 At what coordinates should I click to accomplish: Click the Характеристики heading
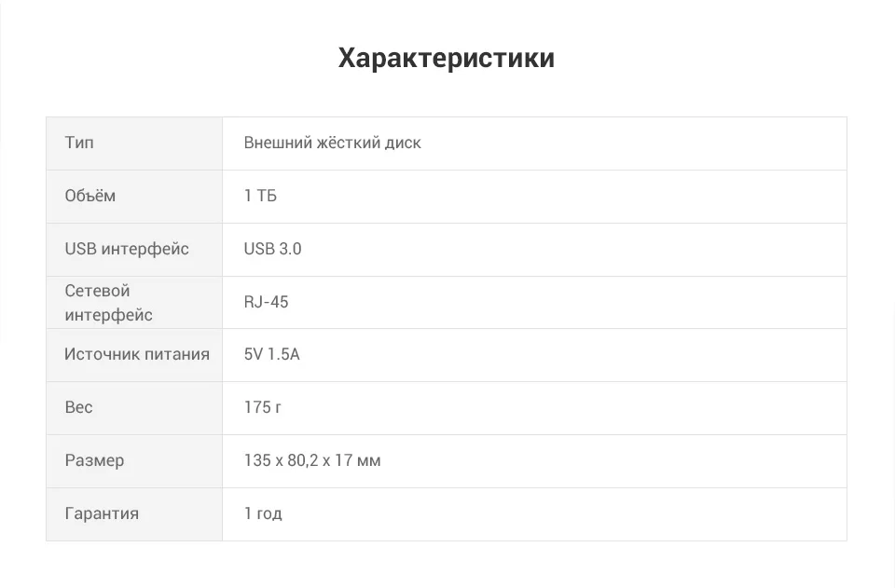[447, 58]
